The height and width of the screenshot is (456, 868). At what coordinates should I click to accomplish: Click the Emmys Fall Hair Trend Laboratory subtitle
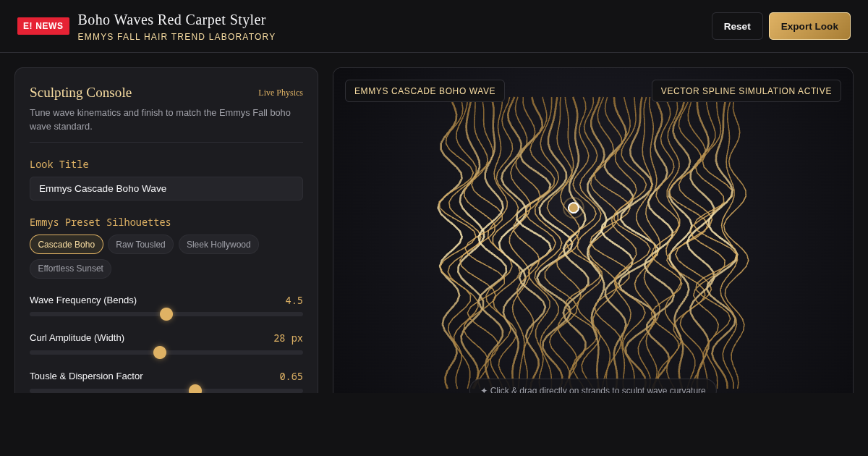point(176,37)
